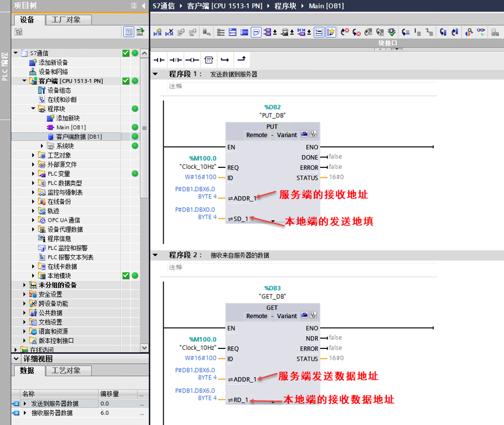
Task: Expand the PLC 变量 folder
Action: point(34,174)
